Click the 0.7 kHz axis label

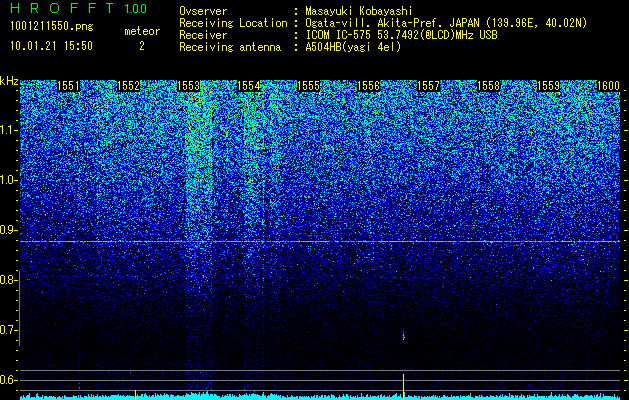pos(8,330)
